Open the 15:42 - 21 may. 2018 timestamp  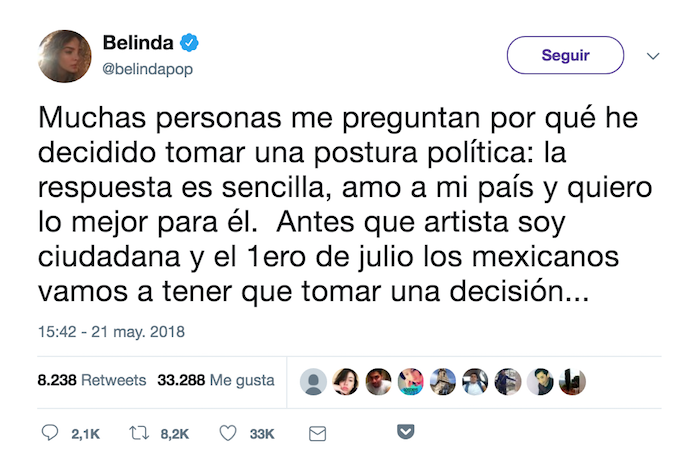click(x=112, y=330)
